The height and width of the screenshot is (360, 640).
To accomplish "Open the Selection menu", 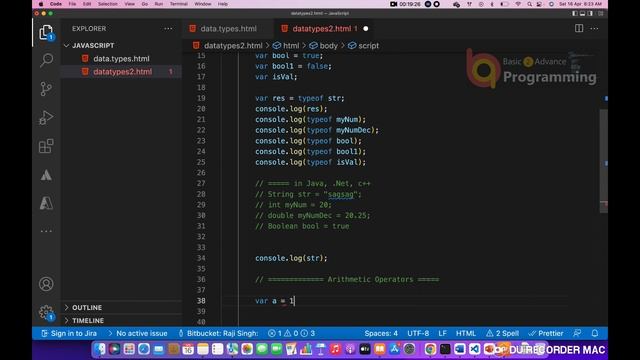I will click(108, 4).
